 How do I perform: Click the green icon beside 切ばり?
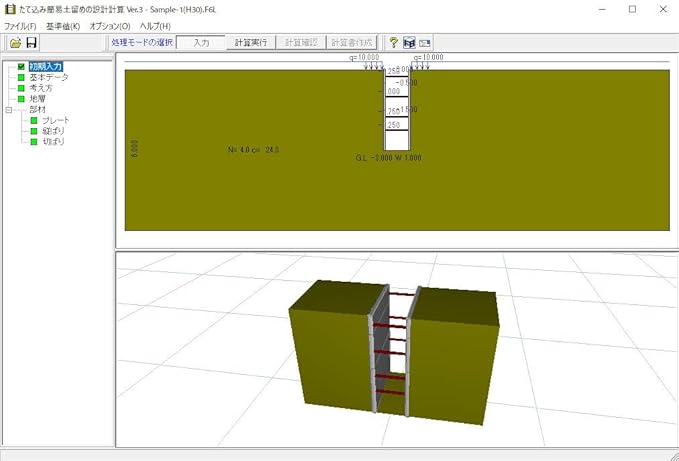point(34,142)
